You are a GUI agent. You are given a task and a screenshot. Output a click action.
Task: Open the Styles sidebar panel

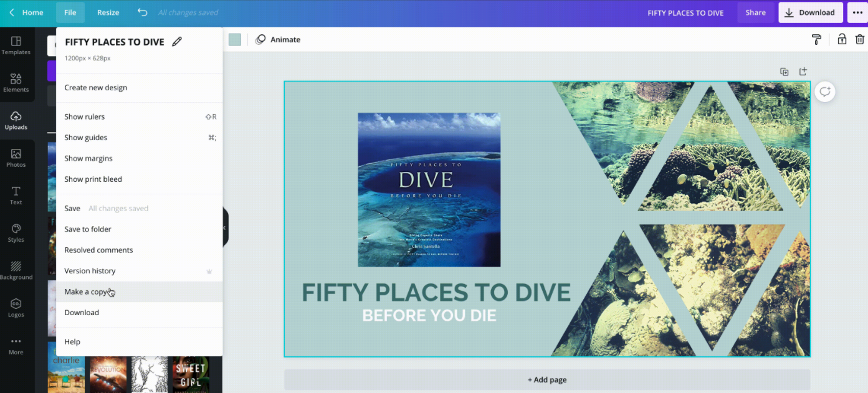[x=16, y=233]
